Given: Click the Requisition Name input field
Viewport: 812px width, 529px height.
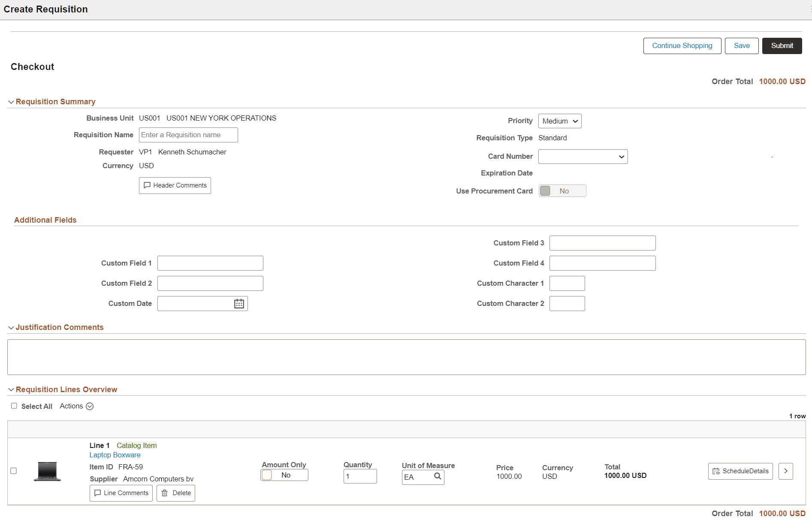Looking at the screenshot, I should (x=188, y=135).
